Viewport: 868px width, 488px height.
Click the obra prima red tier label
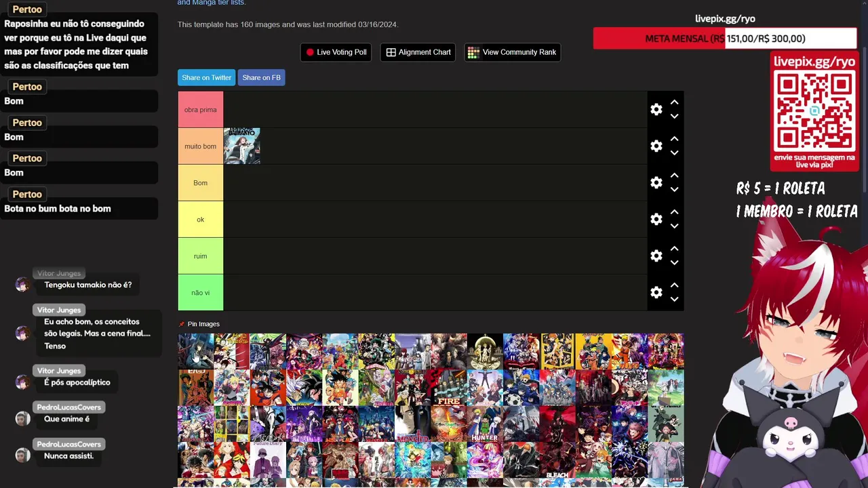click(201, 110)
